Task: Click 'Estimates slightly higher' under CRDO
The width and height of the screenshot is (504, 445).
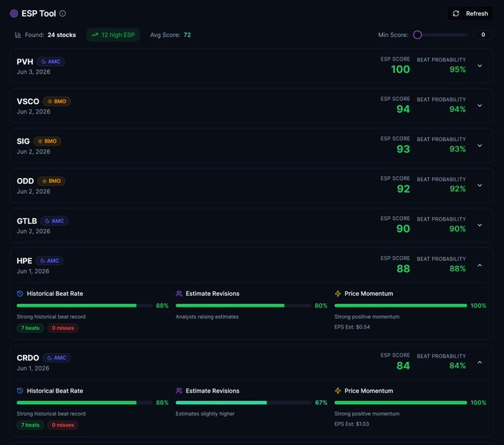Action: click(x=205, y=414)
